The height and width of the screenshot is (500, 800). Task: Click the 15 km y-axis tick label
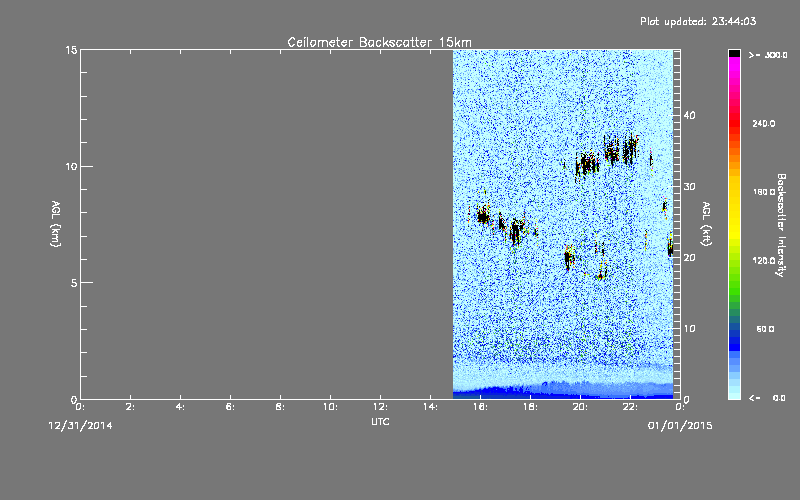(x=71, y=50)
